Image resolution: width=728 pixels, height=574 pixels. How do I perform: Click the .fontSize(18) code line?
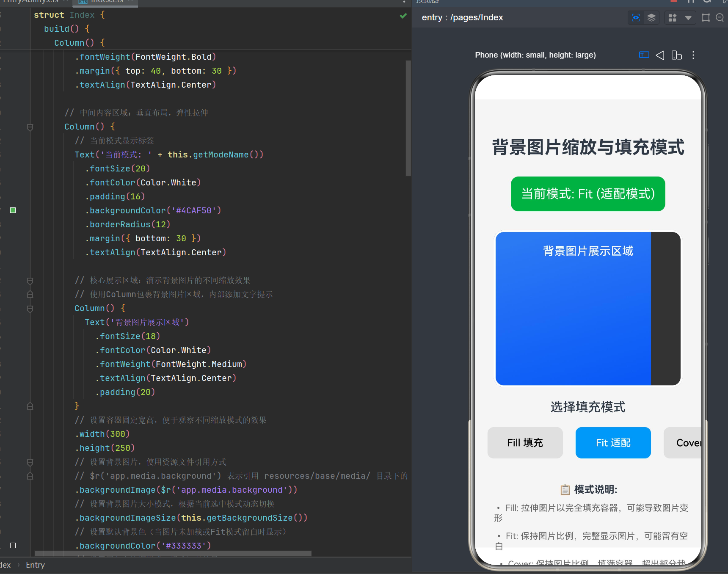(x=128, y=336)
